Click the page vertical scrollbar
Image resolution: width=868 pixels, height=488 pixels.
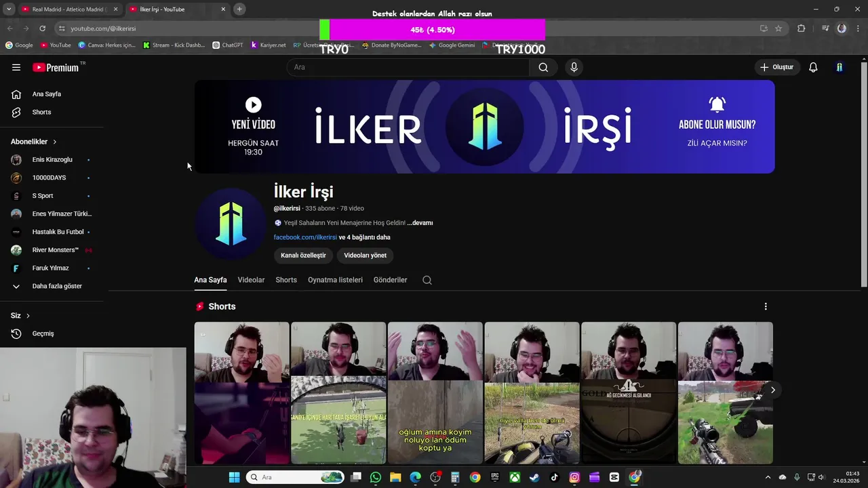(864, 175)
